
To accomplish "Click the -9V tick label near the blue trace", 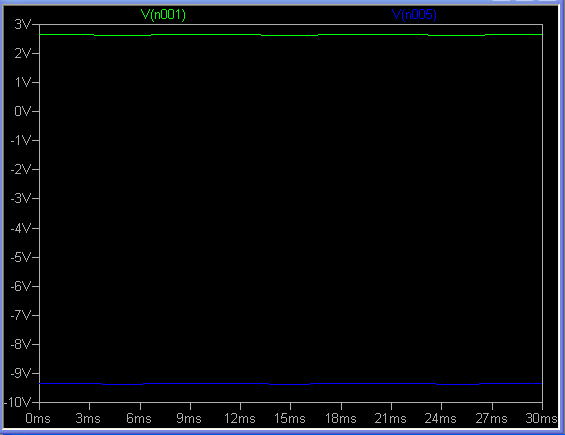I will 21,373.
